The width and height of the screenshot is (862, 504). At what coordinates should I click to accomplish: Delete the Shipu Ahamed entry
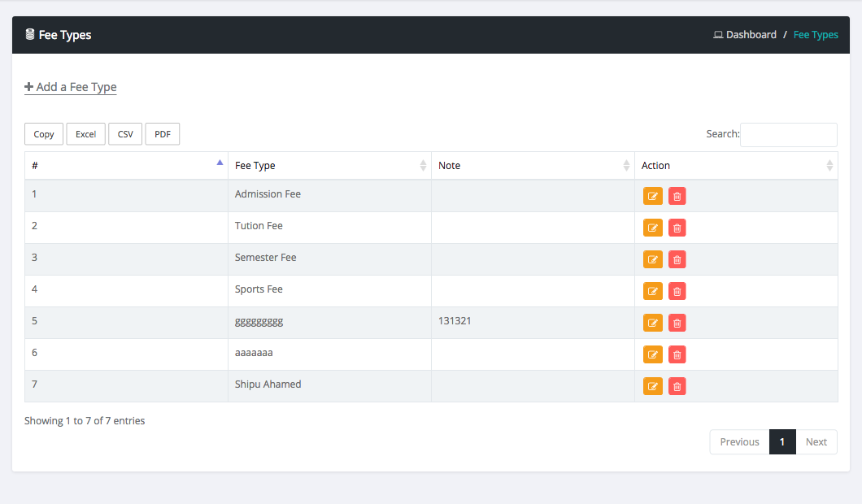pyautogui.click(x=677, y=386)
